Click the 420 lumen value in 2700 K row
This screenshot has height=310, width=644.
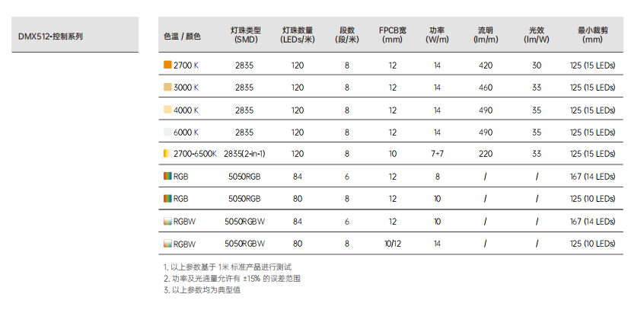[x=486, y=65]
